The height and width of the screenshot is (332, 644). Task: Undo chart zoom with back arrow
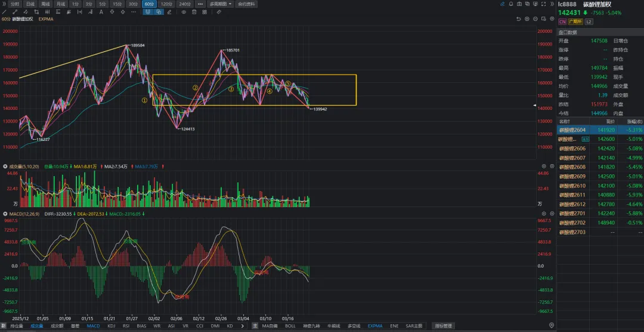519,19
